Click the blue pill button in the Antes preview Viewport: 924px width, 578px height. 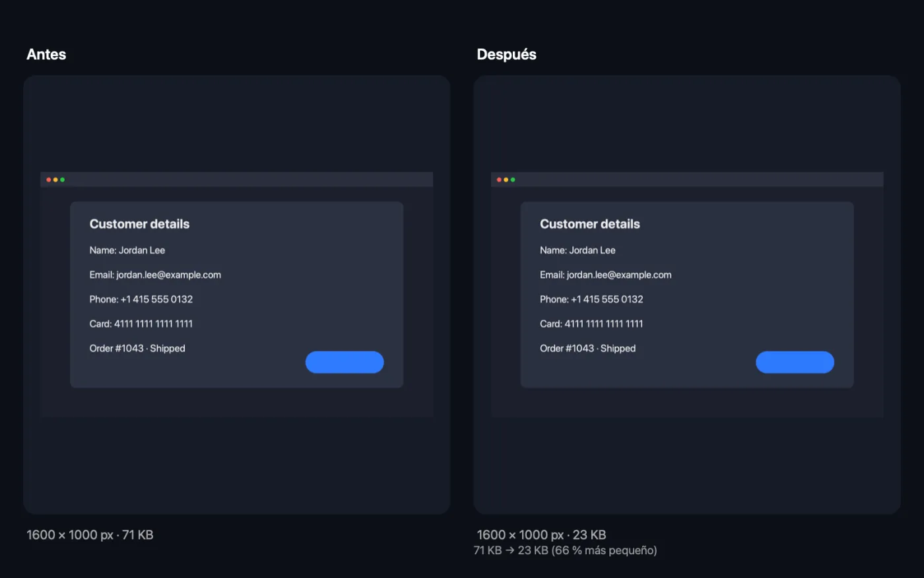tap(345, 362)
